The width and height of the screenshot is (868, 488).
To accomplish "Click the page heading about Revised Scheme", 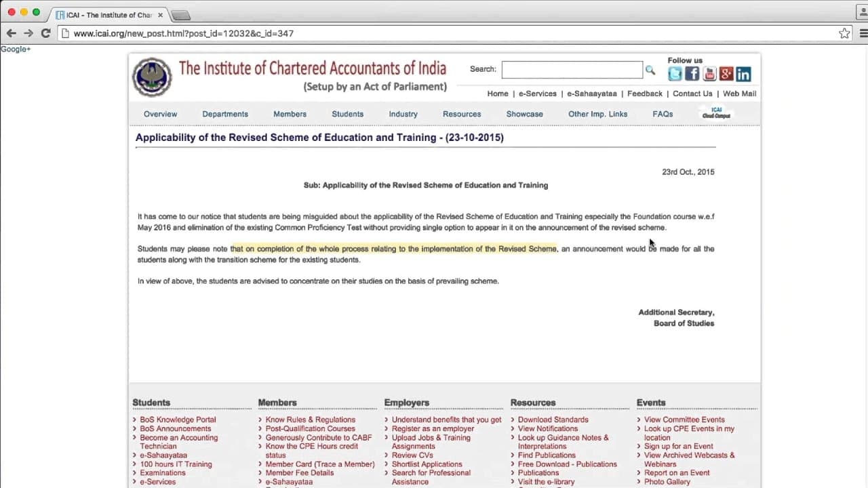I will [319, 138].
